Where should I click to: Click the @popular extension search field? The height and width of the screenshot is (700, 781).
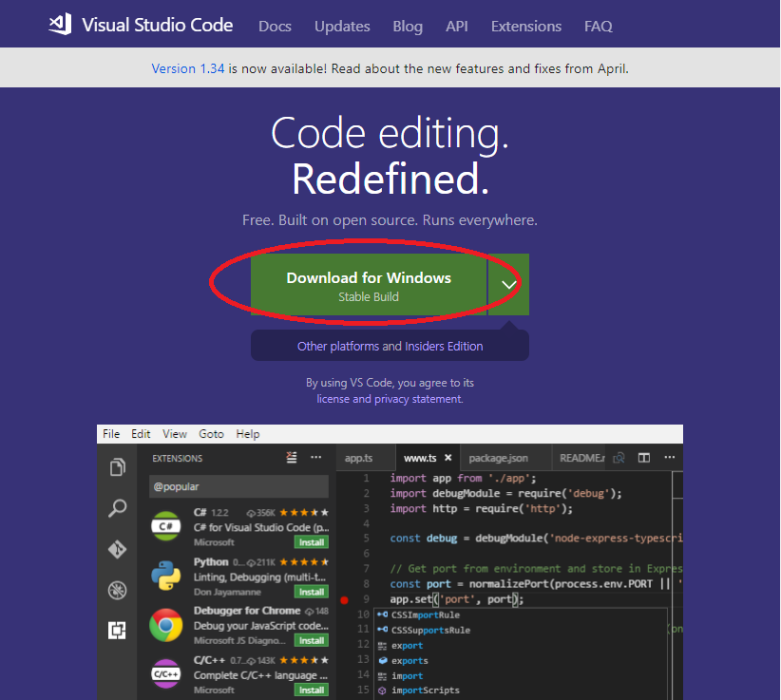click(x=238, y=486)
